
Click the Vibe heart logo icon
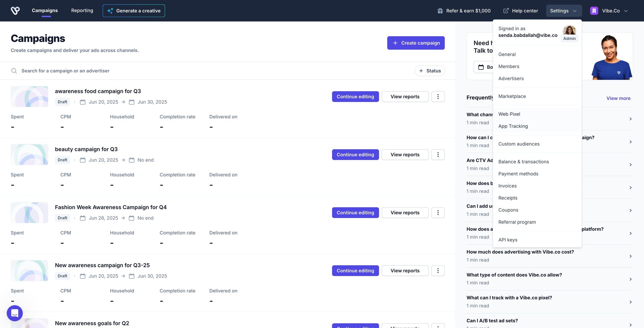(x=15, y=11)
